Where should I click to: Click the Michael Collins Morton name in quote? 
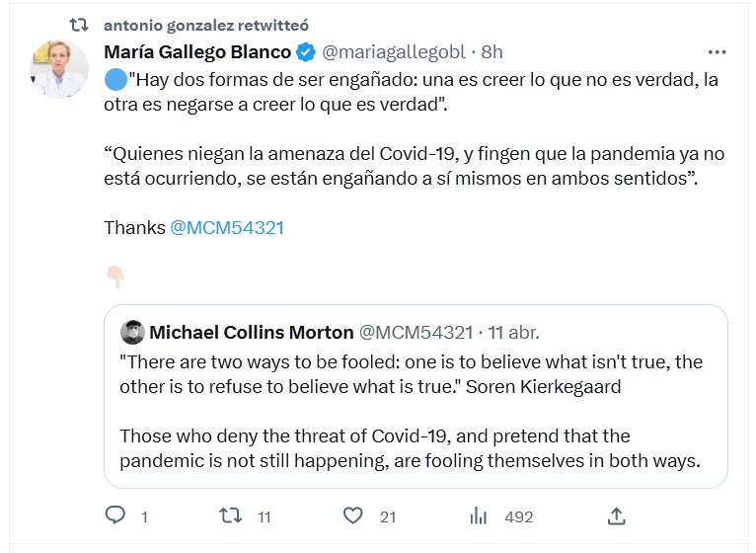[251, 331]
